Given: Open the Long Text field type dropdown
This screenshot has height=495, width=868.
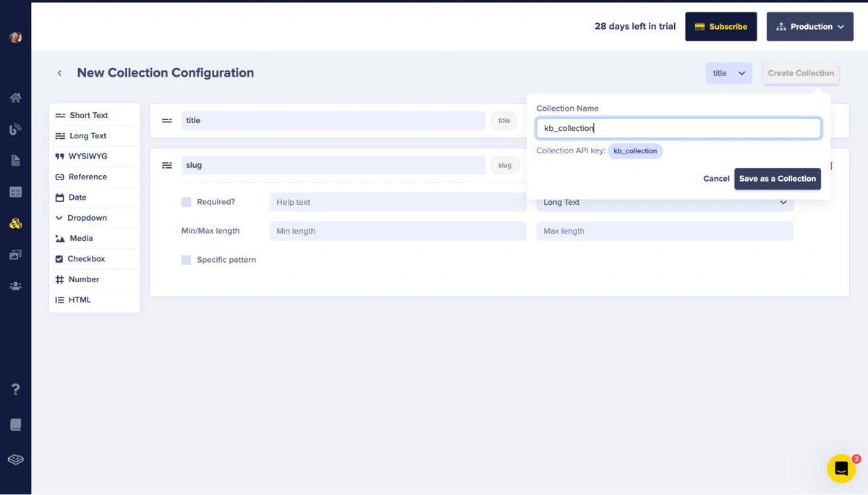Looking at the screenshot, I should (664, 203).
